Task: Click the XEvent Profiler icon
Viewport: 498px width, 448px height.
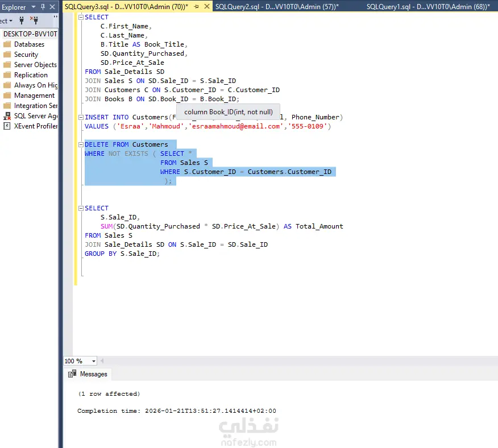Action: click(x=7, y=126)
